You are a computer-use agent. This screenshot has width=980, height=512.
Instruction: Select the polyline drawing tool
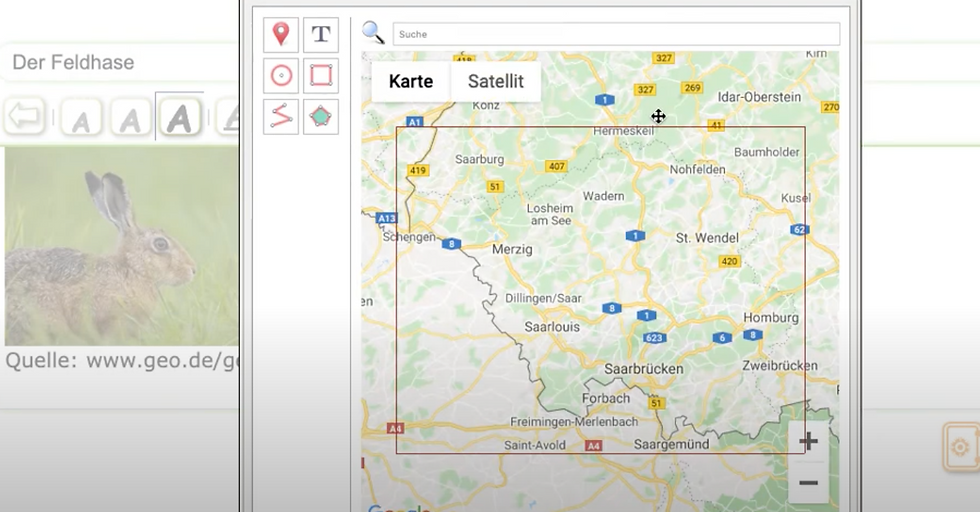coord(281,116)
